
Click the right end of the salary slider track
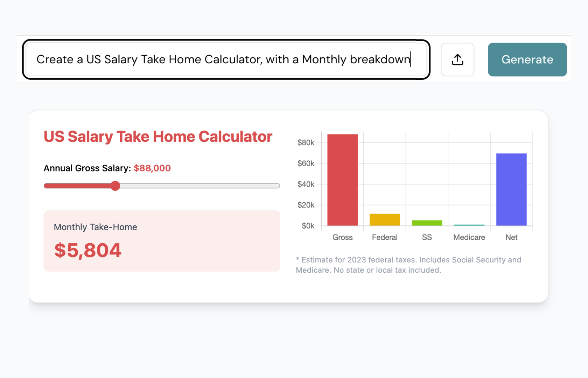pos(278,186)
